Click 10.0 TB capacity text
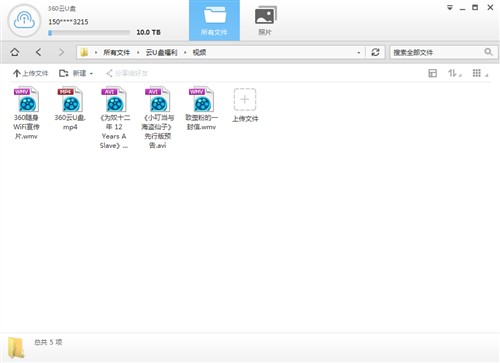 149,32
